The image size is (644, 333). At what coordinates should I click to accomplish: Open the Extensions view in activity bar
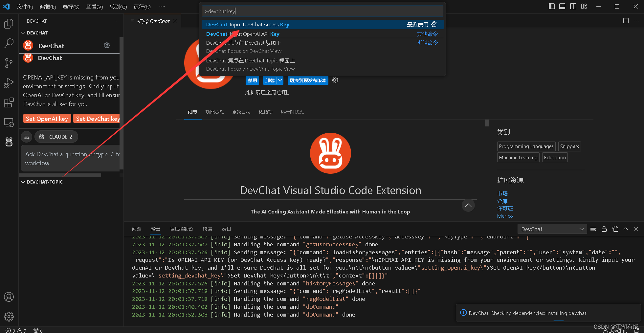click(x=9, y=102)
